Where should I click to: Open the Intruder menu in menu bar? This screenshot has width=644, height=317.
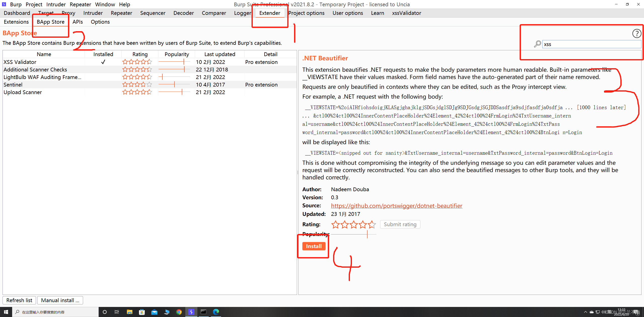(x=56, y=4)
